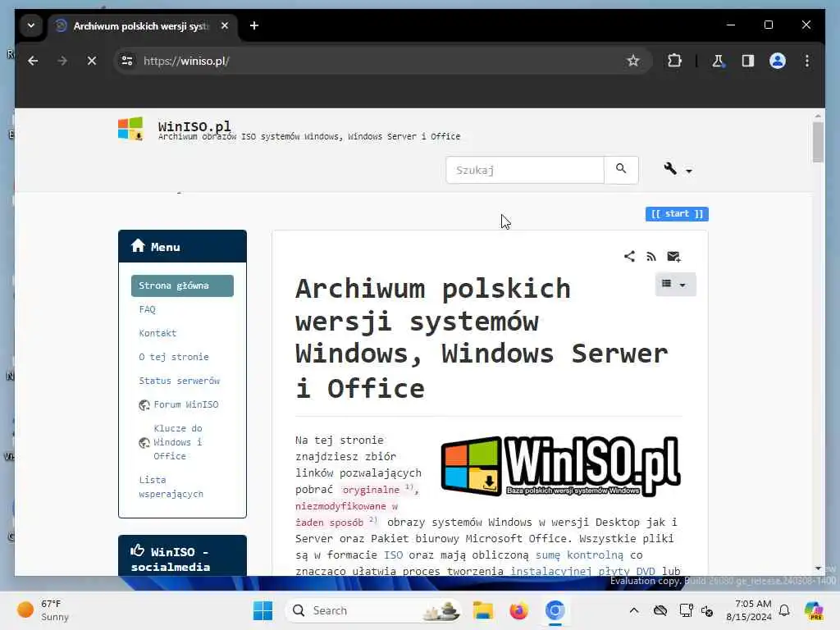The height and width of the screenshot is (630, 840).
Task: Click scrollbar down arrow
Action: 818,568
